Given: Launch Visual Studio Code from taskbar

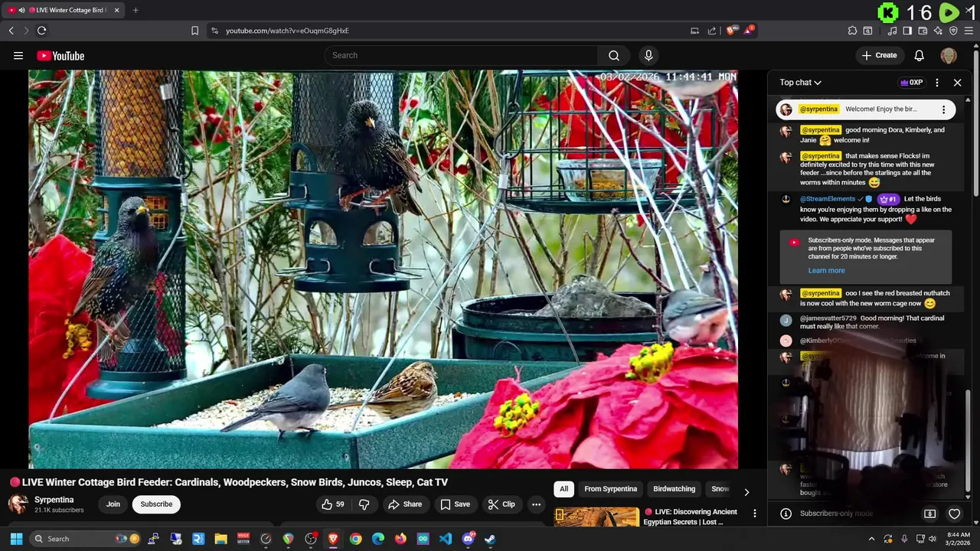Looking at the screenshot, I should pyautogui.click(x=446, y=539).
